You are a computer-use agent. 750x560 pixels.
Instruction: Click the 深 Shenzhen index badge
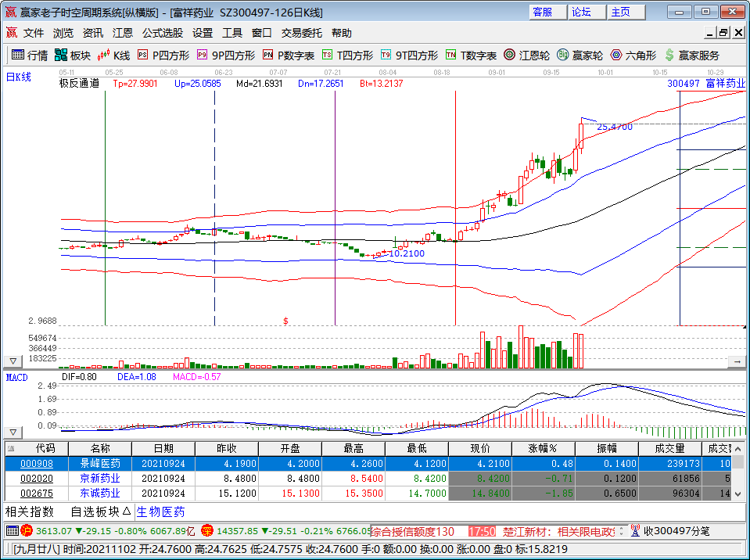[x=207, y=531]
